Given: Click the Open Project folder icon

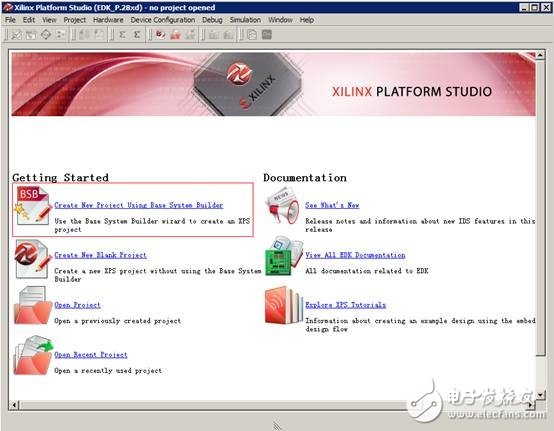Looking at the screenshot, I should coord(33,306).
